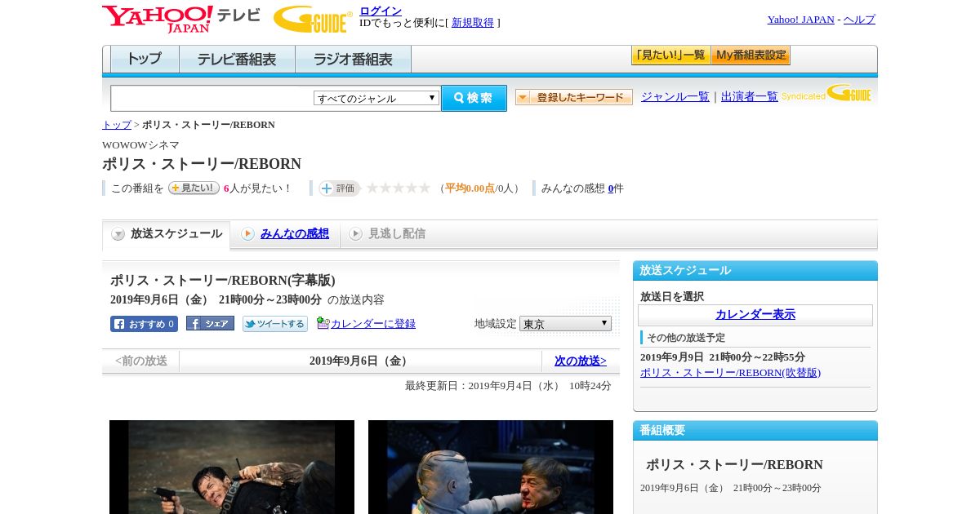Click the G-GUIDE logo in header

coord(313,19)
